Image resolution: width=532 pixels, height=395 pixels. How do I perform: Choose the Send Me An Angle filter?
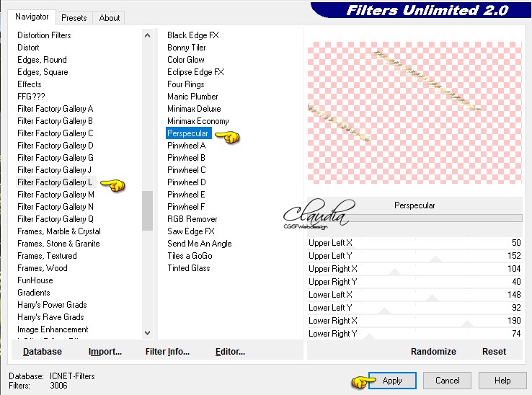click(199, 244)
